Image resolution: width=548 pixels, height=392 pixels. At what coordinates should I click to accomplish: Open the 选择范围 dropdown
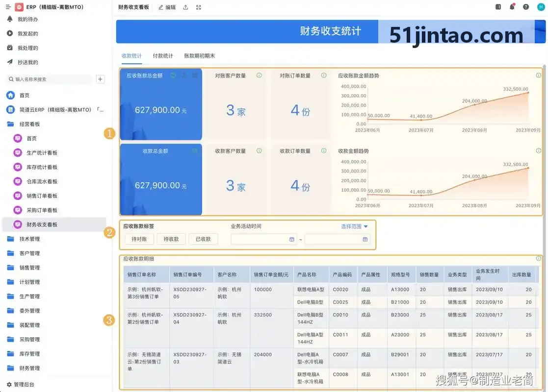click(354, 226)
